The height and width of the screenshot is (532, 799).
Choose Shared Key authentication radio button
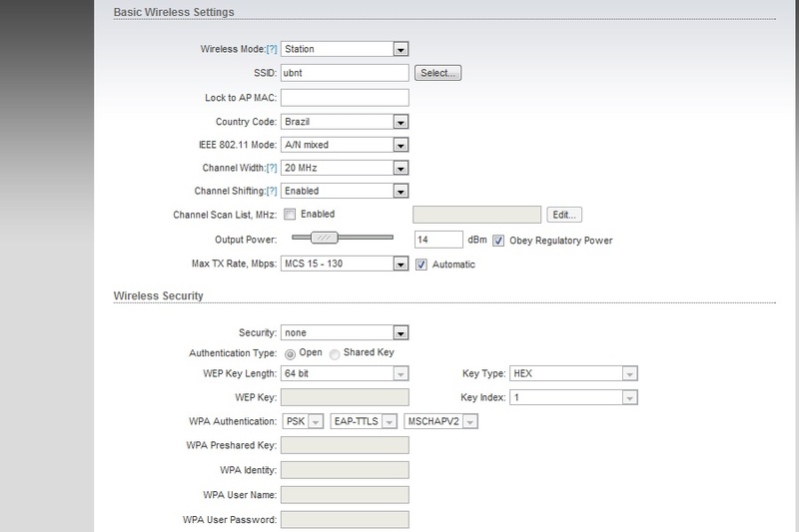[x=335, y=353]
